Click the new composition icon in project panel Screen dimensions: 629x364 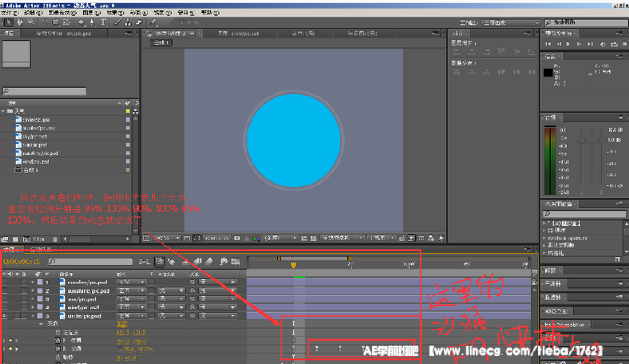click(26, 239)
